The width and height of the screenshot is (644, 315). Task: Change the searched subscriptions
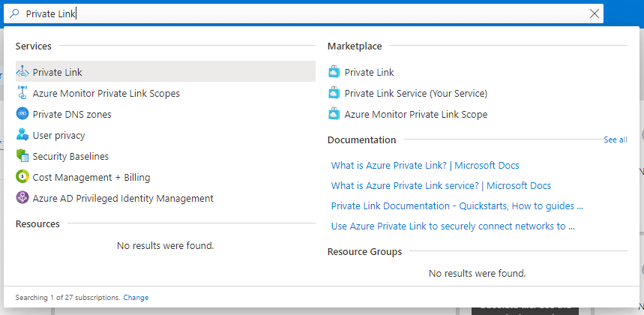pyautogui.click(x=136, y=297)
